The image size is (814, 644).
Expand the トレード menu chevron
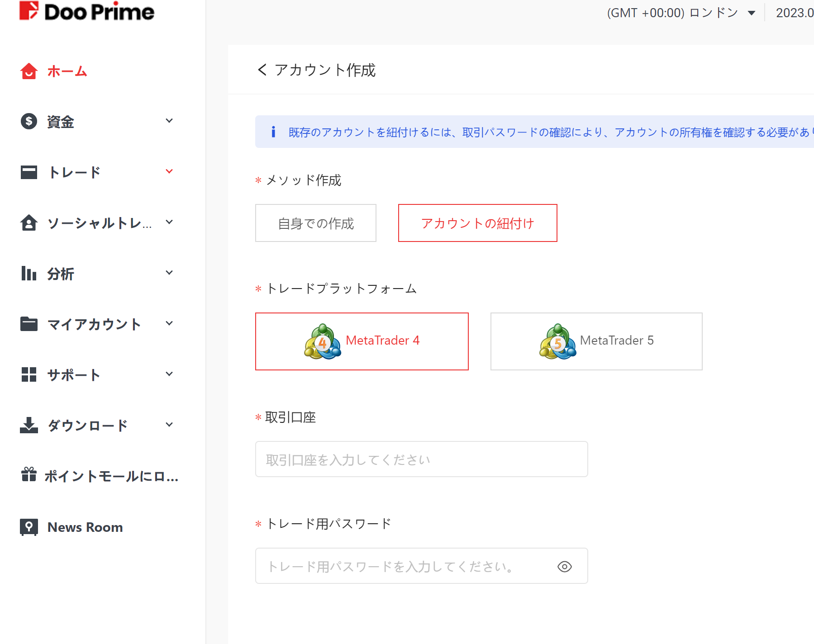[169, 171]
